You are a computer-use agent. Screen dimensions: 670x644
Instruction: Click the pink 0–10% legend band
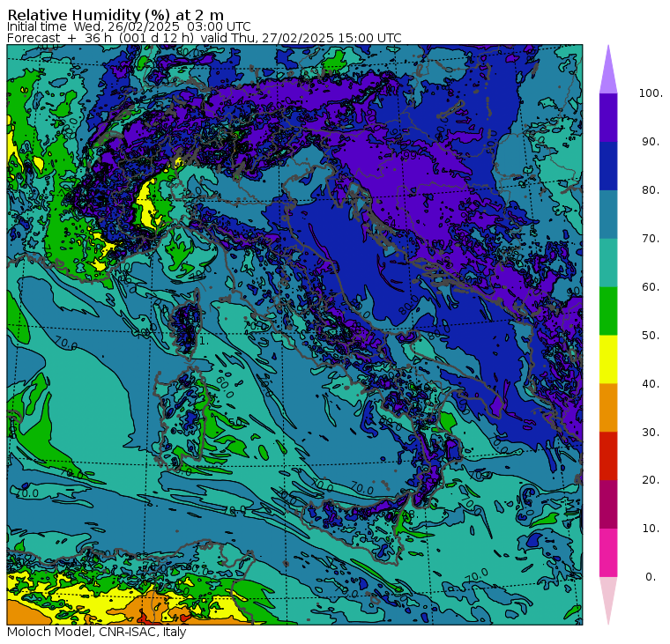pos(608,553)
